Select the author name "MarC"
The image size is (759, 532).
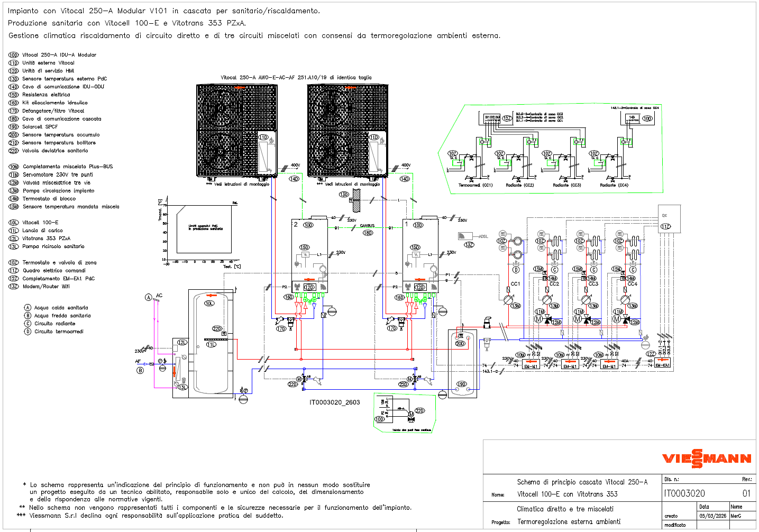[736, 516]
